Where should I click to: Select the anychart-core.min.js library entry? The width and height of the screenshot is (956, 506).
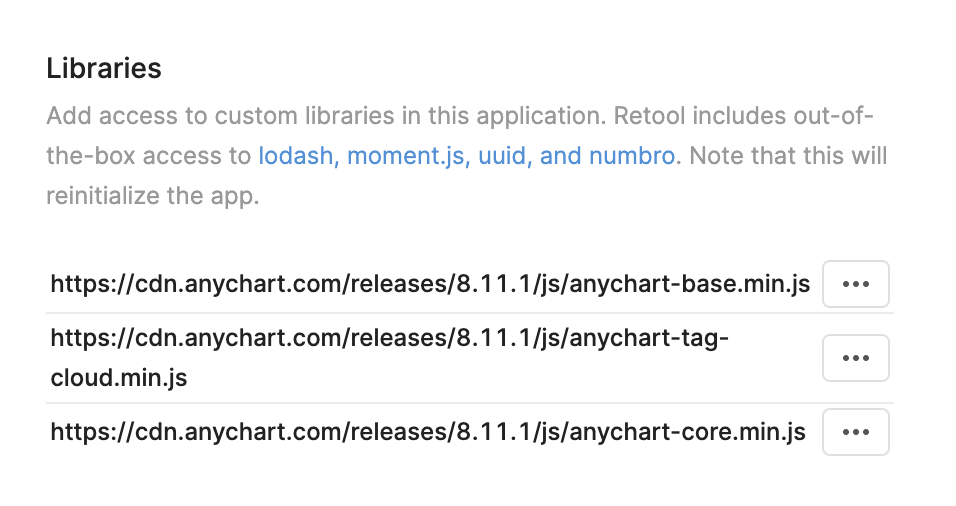428,432
